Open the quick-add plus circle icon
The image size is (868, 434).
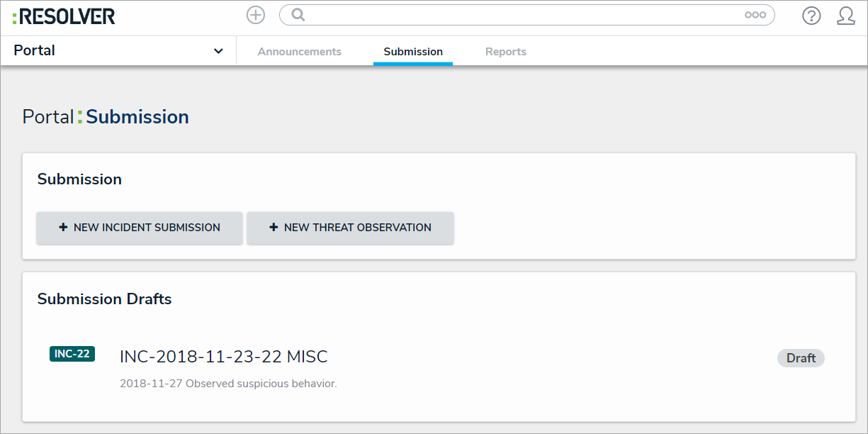coord(255,15)
